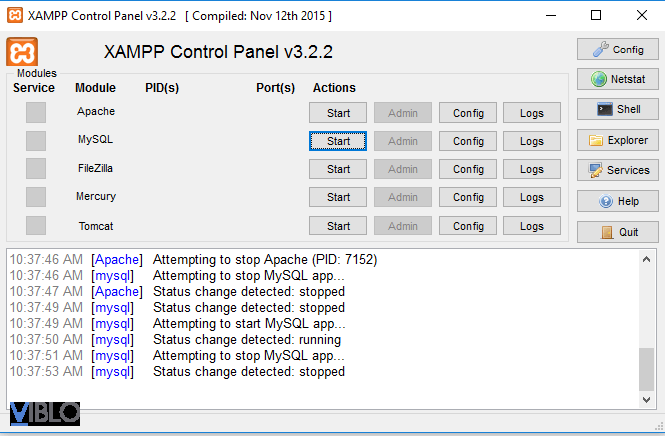Start the MySQL module
This screenshot has width=665, height=436.
[338, 141]
